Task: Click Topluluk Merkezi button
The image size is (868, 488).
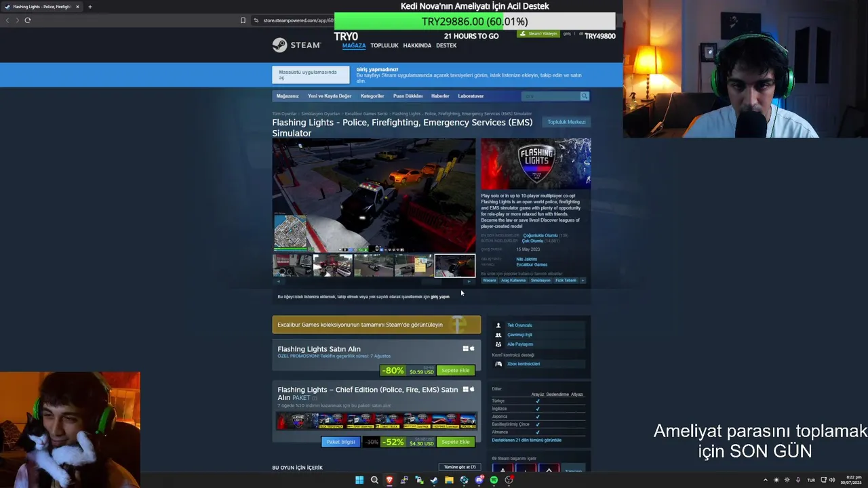Action: pos(566,122)
